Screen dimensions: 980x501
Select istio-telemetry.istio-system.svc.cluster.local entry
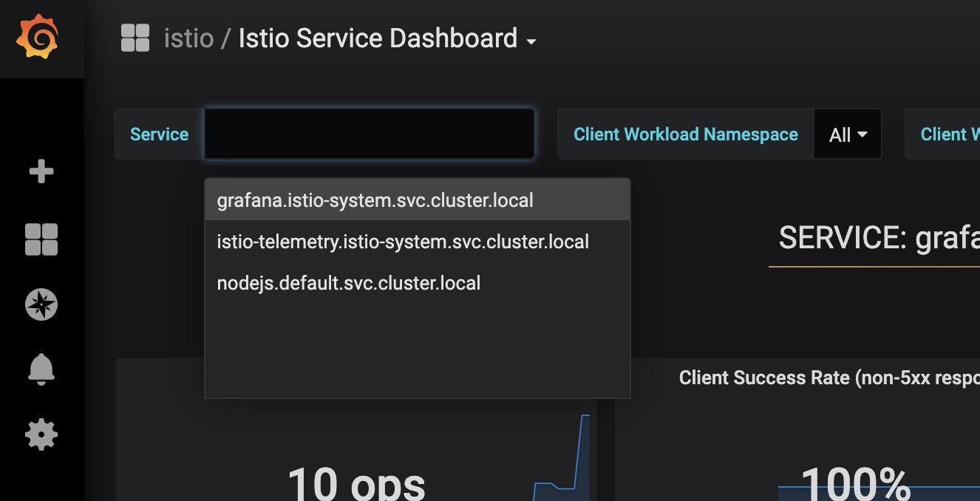tap(403, 242)
